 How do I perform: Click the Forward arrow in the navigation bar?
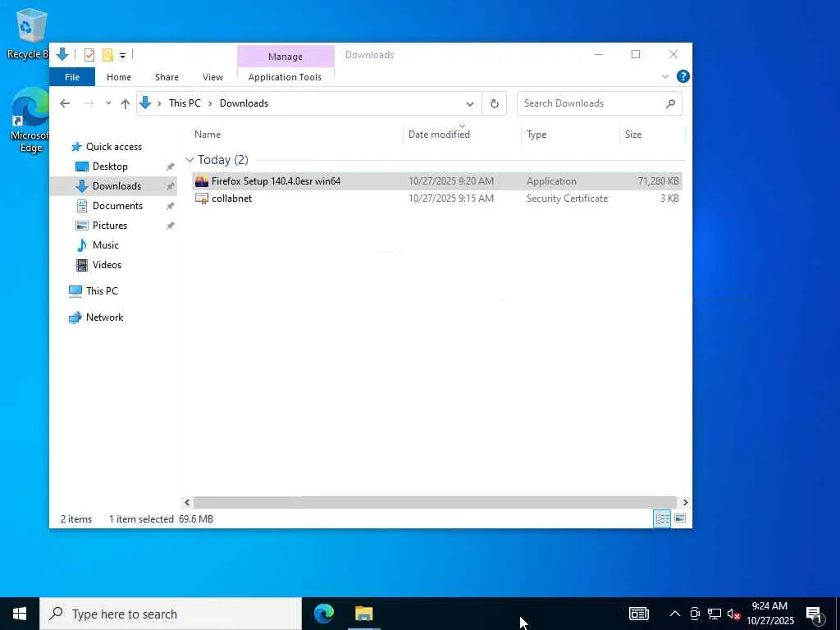(x=89, y=103)
